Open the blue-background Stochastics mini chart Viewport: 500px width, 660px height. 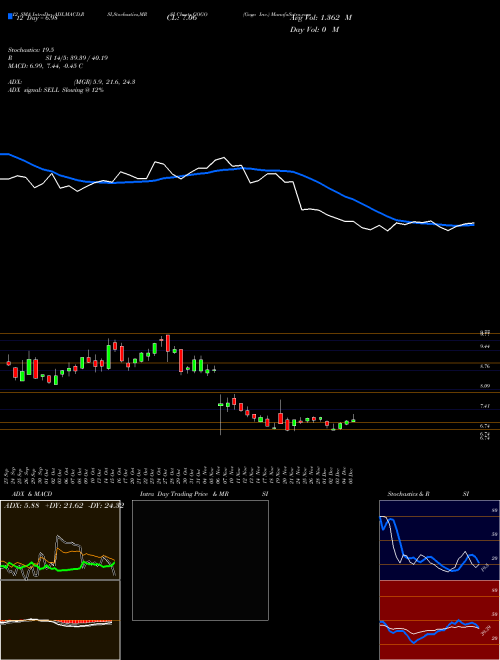click(439, 540)
